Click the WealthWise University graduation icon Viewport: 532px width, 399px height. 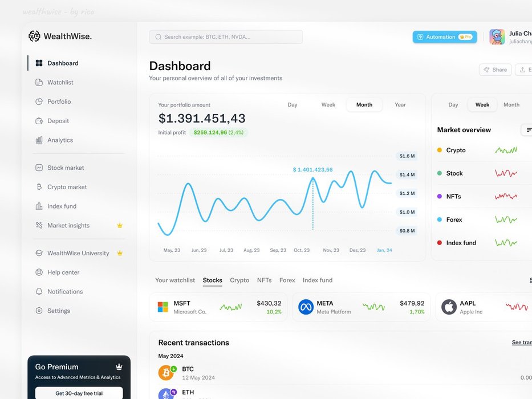39,253
